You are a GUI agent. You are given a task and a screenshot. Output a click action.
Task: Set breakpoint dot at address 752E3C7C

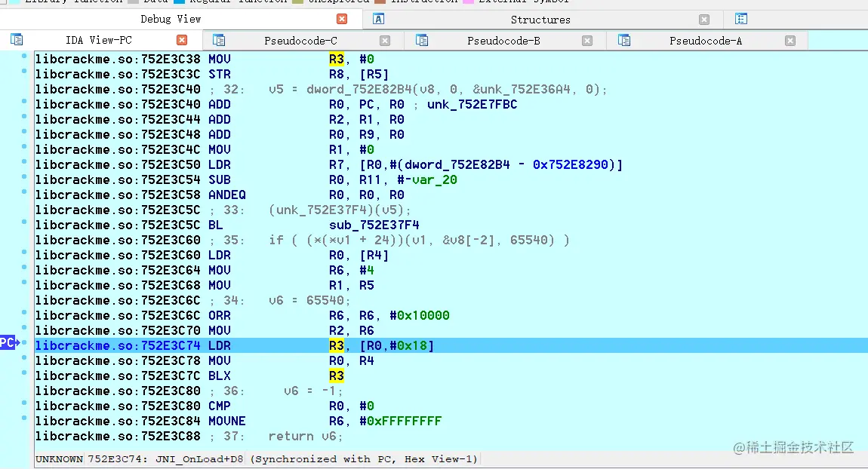point(24,372)
